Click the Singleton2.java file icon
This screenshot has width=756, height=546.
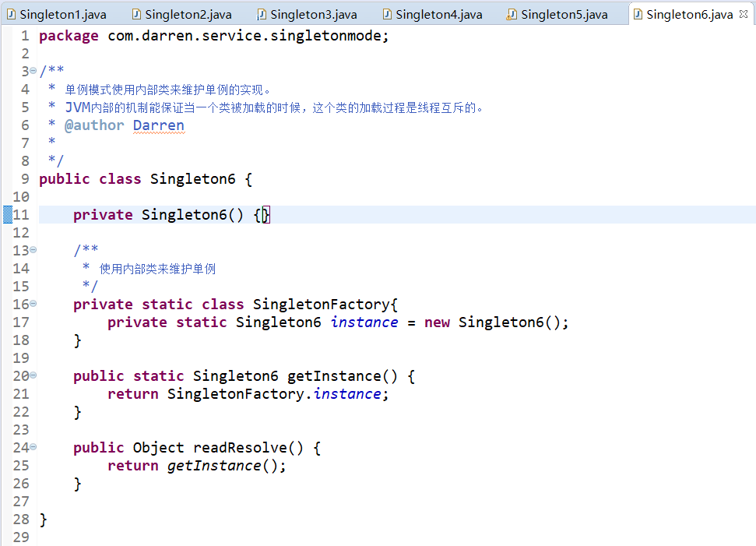pyautogui.click(x=136, y=15)
